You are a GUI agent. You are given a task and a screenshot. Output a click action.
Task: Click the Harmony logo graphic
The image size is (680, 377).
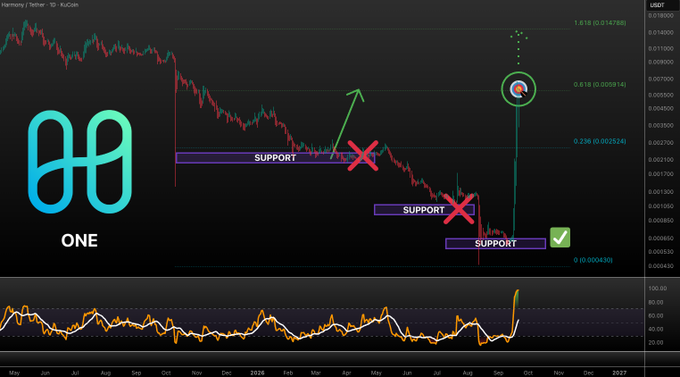80,162
